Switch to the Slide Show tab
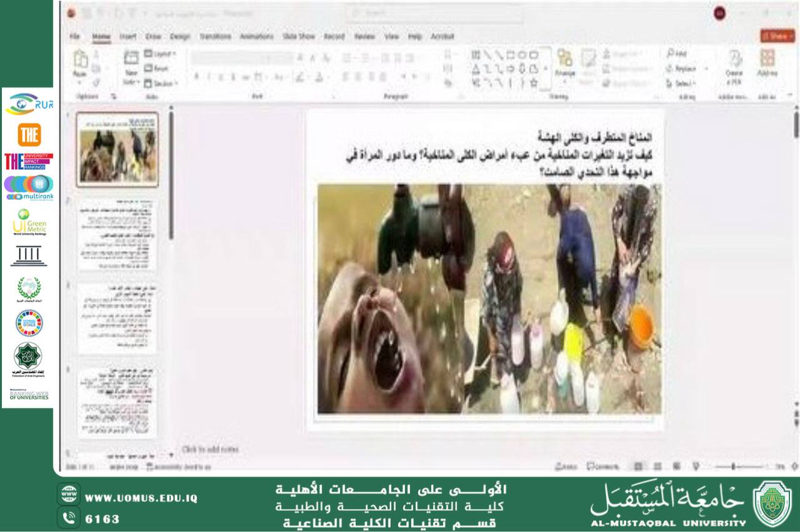 tap(299, 37)
